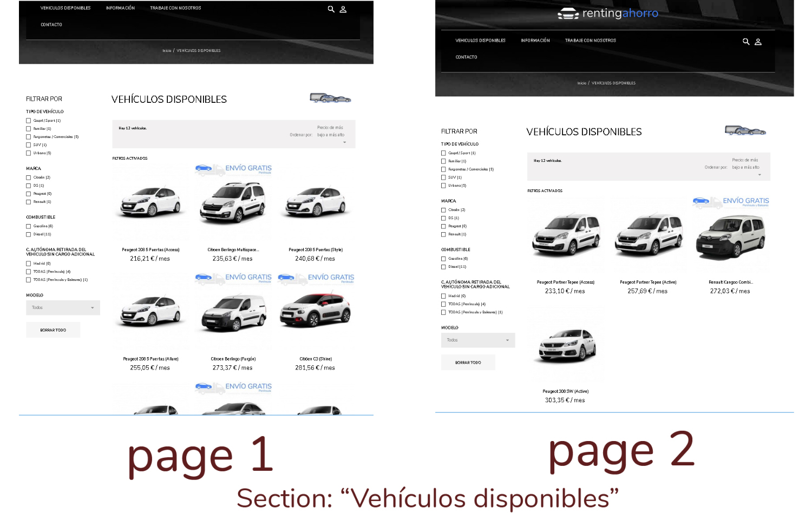
Task: Click the search magnifier icon on page 1
Action: pyautogui.click(x=331, y=9)
